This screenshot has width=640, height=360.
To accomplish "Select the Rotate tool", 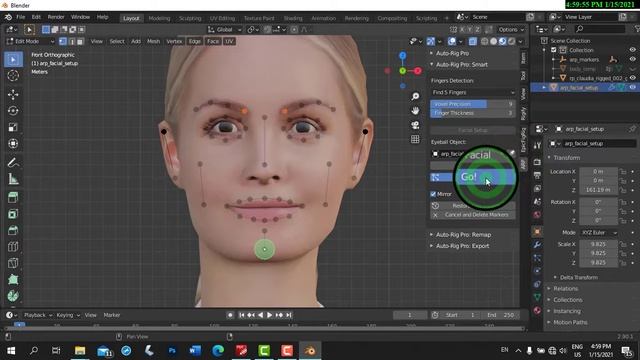I will (x=13, y=111).
